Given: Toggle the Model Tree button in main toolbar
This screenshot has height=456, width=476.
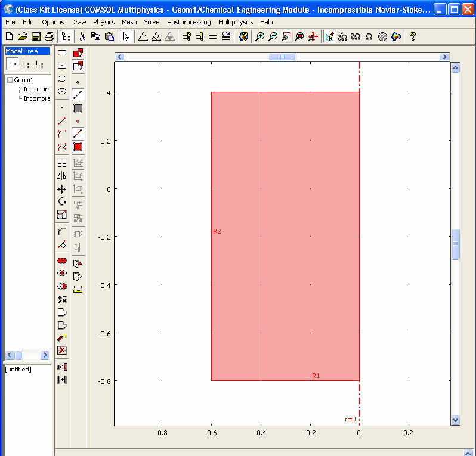Looking at the screenshot, I should tap(66, 36).
